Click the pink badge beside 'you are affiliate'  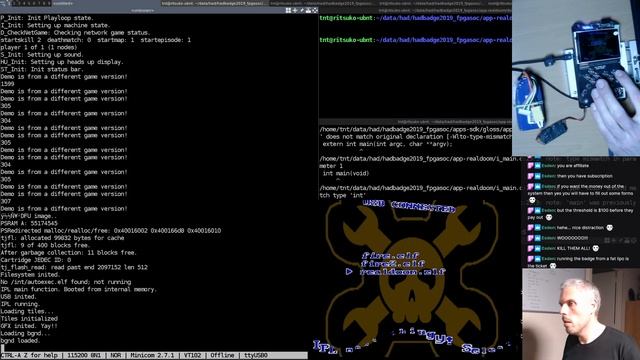531,166
